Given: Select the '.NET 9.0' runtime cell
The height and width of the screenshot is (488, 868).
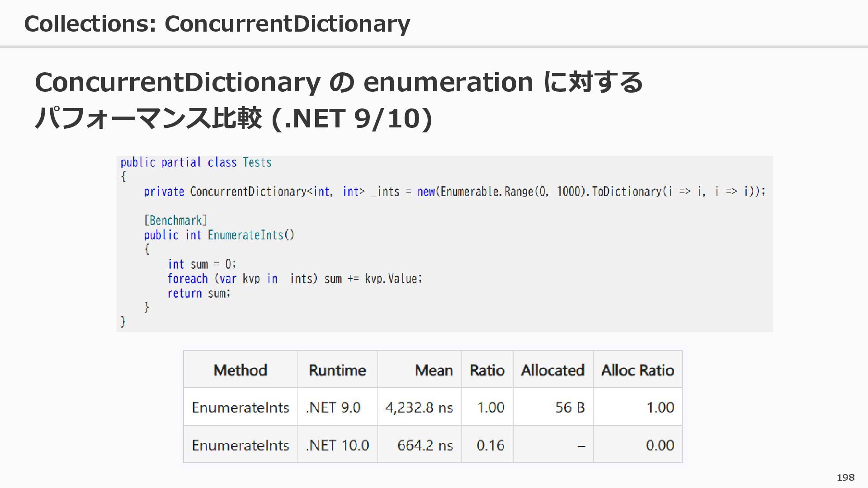Looking at the screenshot, I should click(333, 407).
